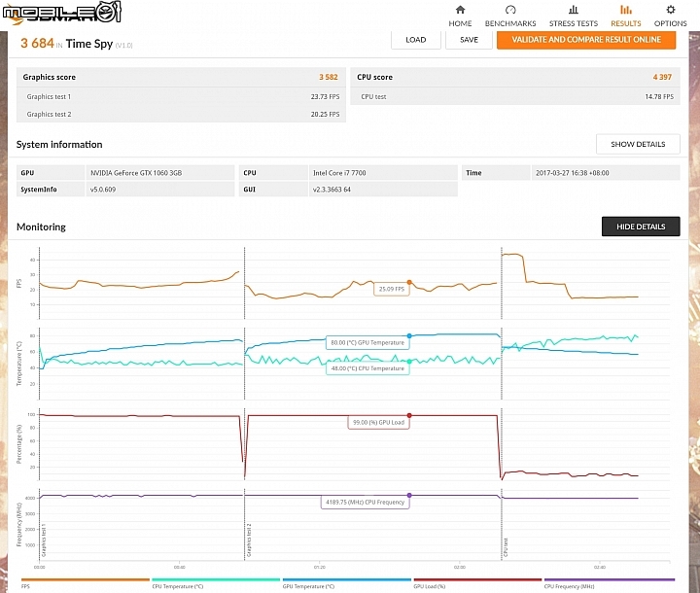Click the orange FPS data point marker
Image resolution: width=700 pixels, height=593 pixels.
[409, 282]
